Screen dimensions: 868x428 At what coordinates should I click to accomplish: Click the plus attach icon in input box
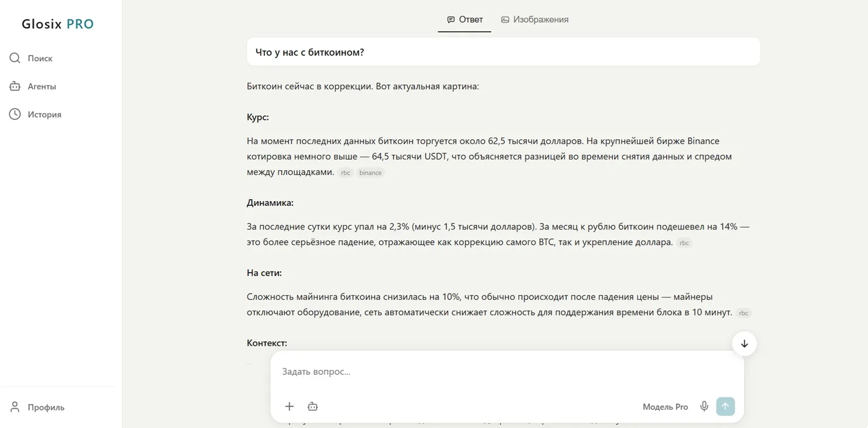tap(289, 406)
